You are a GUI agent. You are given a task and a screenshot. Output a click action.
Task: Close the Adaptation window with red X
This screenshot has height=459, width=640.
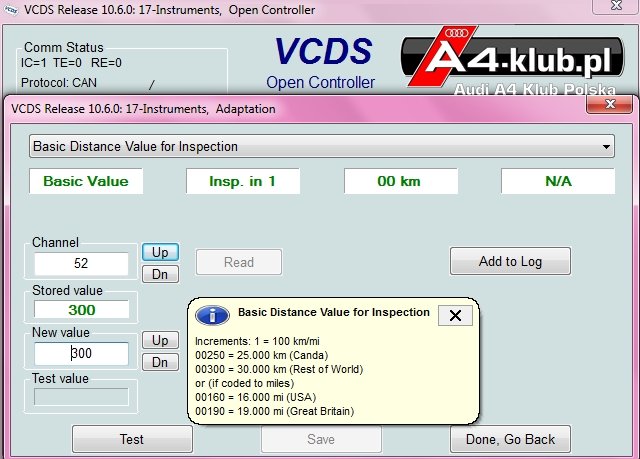pyautogui.click(x=610, y=104)
